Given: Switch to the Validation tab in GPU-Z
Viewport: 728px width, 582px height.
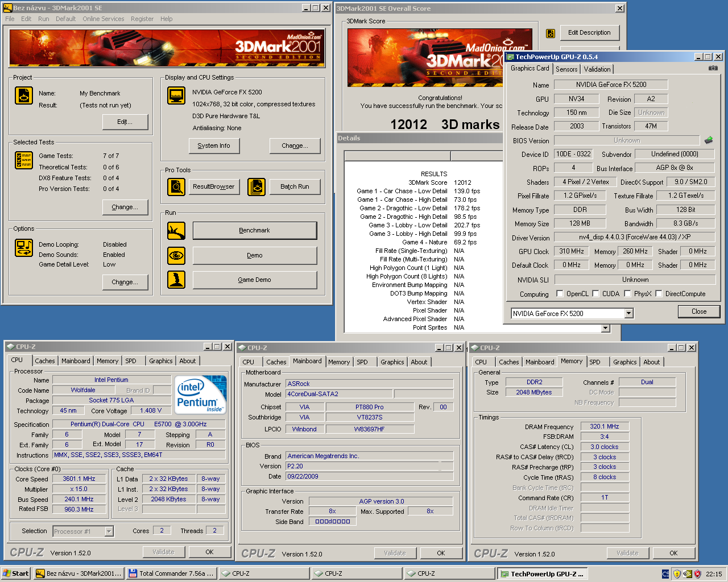Looking at the screenshot, I should [597, 69].
